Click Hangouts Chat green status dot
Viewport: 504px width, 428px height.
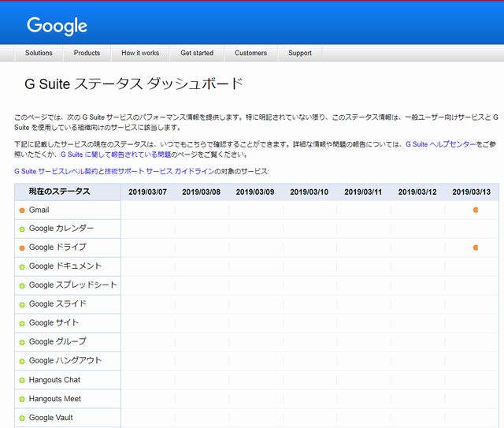[22, 381]
